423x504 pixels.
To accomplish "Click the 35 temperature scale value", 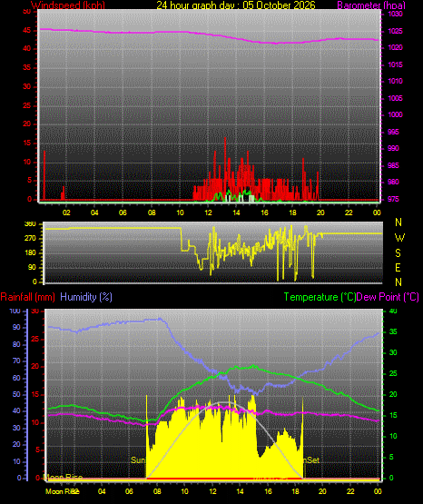I will (x=393, y=331).
